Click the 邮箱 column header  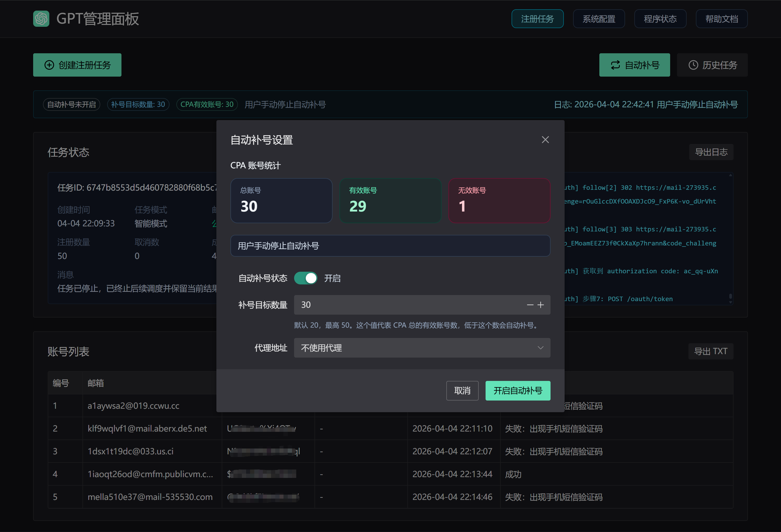pos(96,383)
